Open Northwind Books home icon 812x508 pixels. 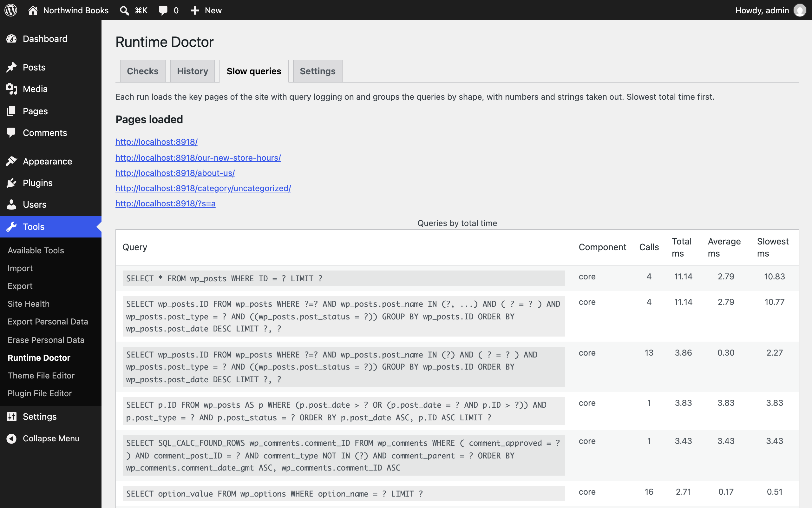(33, 10)
